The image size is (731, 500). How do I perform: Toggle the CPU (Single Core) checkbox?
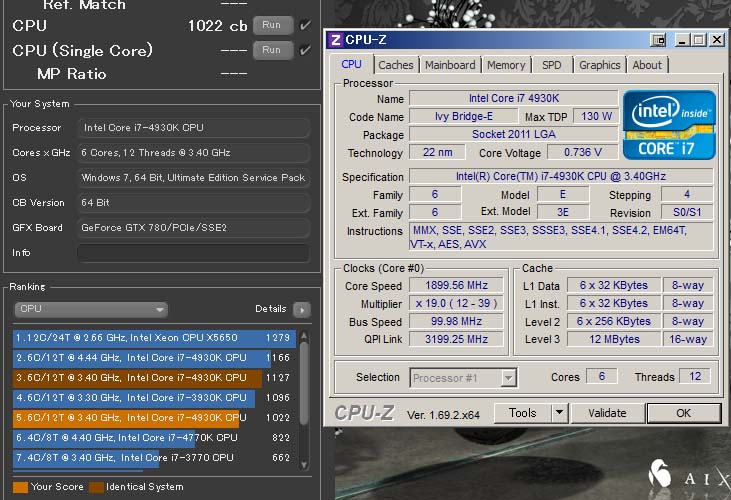tap(305, 50)
